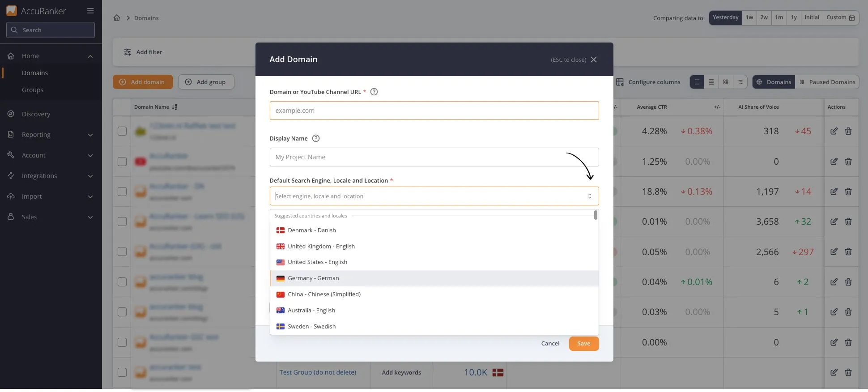Click Cancel in the Add Domain dialog
The image size is (868, 392).
550,344
